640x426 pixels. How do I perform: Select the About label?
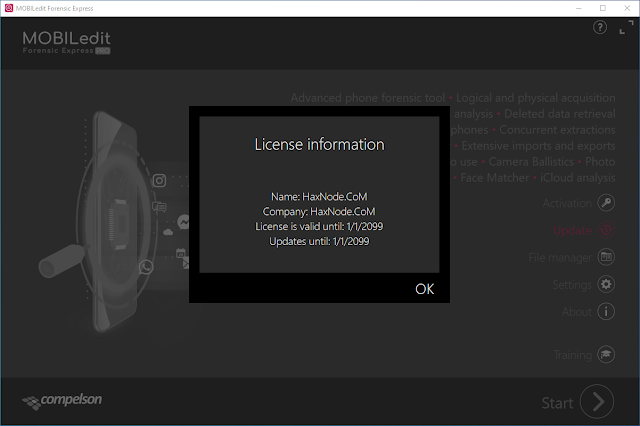click(577, 312)
